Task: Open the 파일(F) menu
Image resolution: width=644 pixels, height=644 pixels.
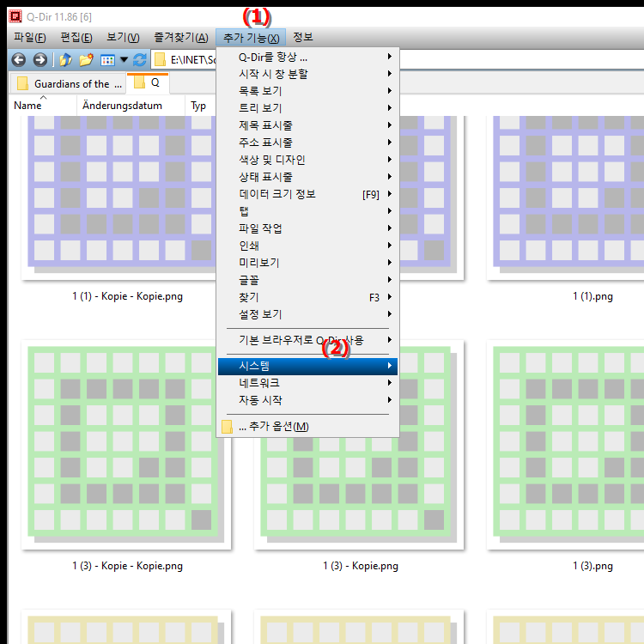Action: coord(29,38)
